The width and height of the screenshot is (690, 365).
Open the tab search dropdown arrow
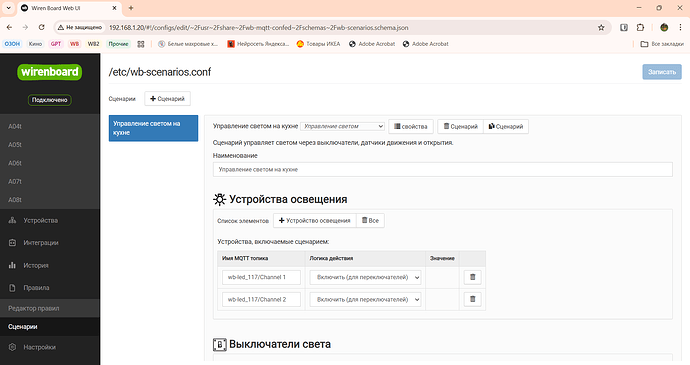8,8
